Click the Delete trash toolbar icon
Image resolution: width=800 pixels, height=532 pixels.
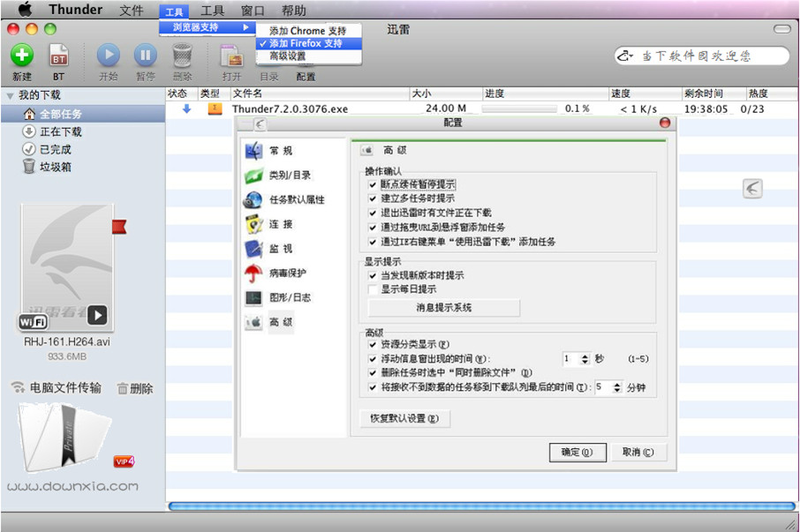tap(182, 56)
